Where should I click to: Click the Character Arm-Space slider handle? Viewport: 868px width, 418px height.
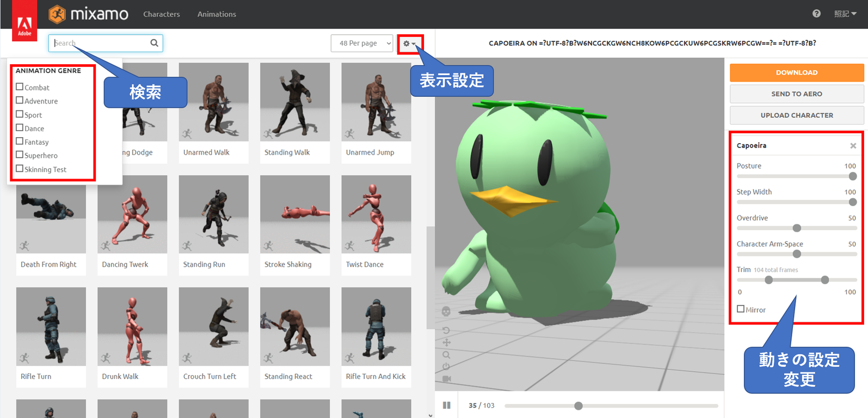point(797,254)
